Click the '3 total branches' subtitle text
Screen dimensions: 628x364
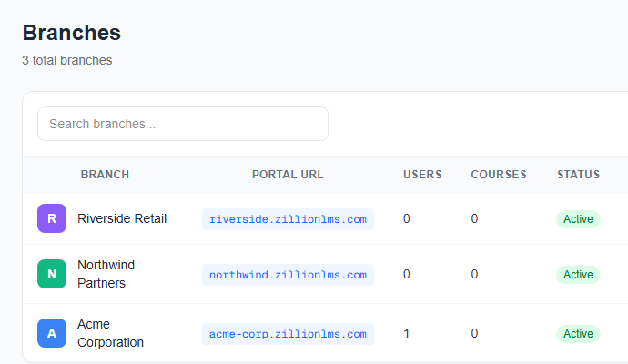(67, 60)
